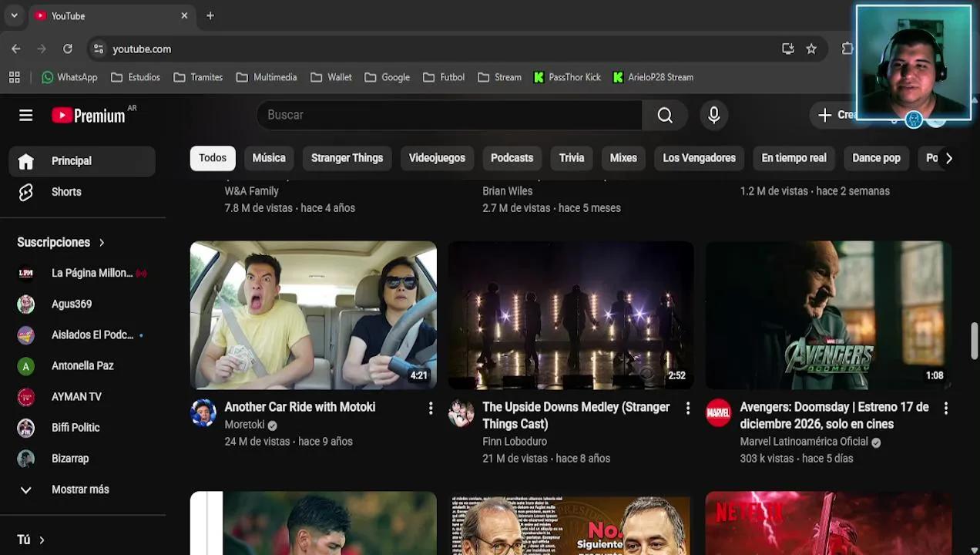
Task: Click the Moretoki channel name
Action: point(244,425)
